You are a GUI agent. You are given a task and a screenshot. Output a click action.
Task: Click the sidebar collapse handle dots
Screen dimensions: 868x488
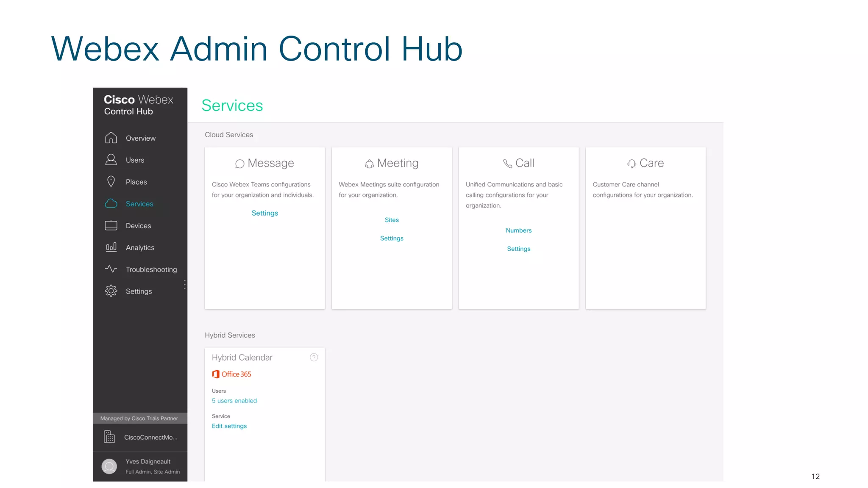tap(185, 285)
